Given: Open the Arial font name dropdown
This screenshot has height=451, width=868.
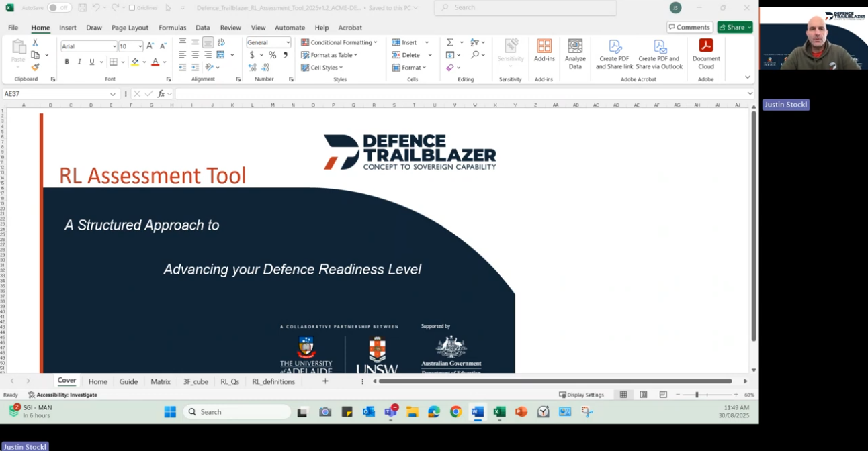Looking at the screenshot, I should click(x=114, y=46).
